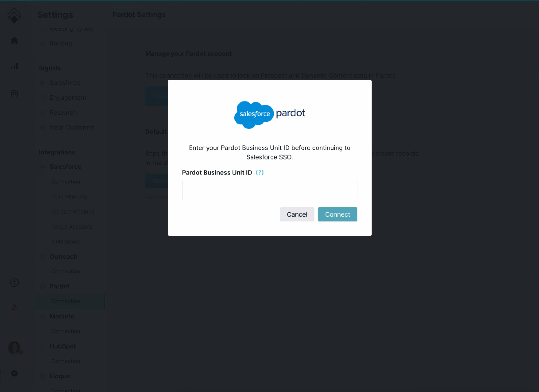Open Lead Mapping under Salesforce
539x392 pixels.
pyautogui.click(x=69, y=197)
